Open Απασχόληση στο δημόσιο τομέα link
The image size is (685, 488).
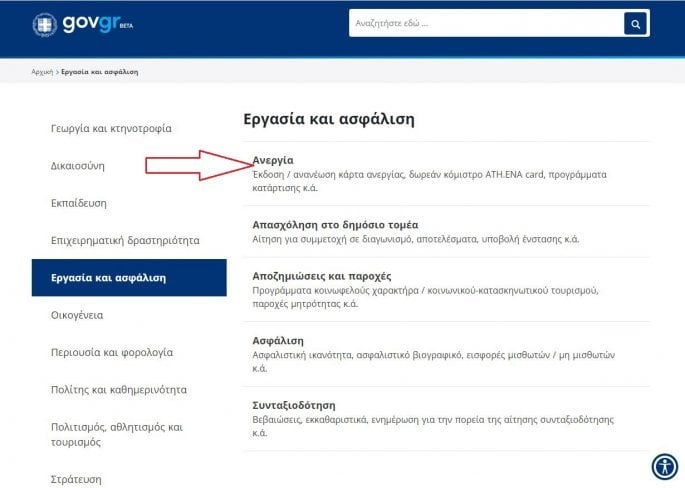[x=335, y=224]
